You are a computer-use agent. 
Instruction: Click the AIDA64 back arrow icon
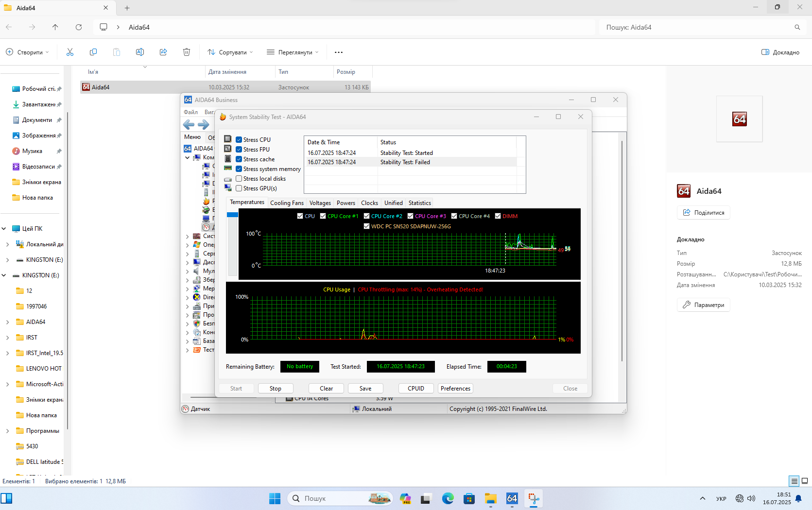pos(189,125)
